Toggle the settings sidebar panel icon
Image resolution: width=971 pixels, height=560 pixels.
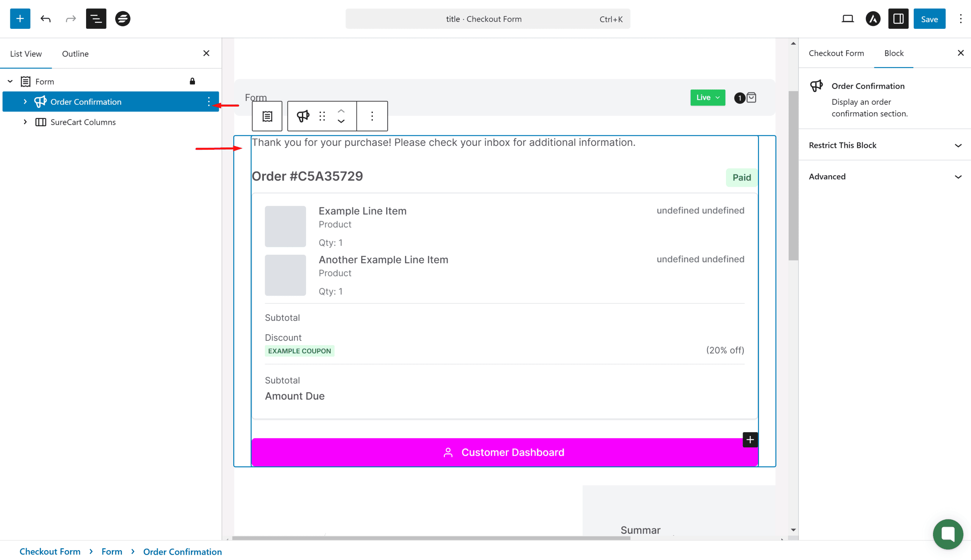898,19
